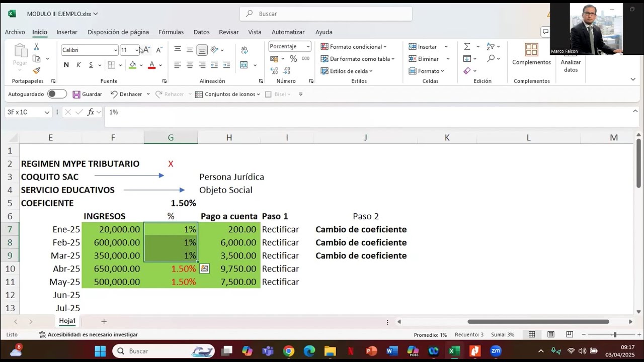
Task: Add a new sheet with plus button
Action: [104, 321]
